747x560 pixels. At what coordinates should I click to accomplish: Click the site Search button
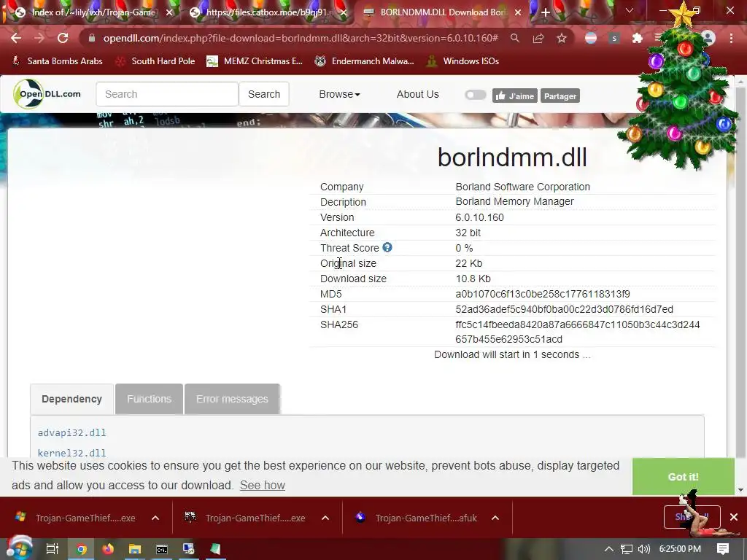(x=264, y=94)
